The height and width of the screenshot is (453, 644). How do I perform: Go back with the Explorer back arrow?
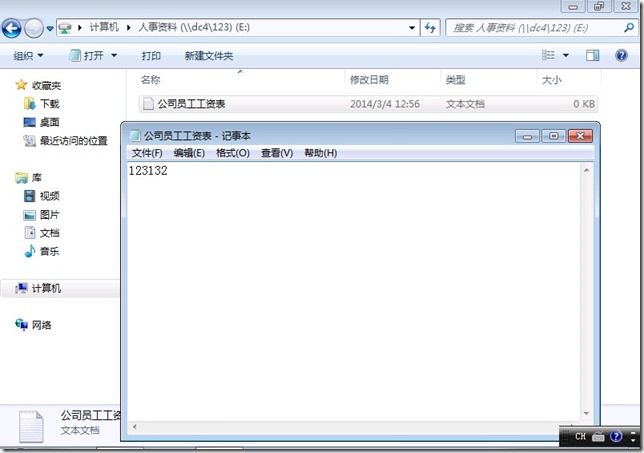coord(12,28)
